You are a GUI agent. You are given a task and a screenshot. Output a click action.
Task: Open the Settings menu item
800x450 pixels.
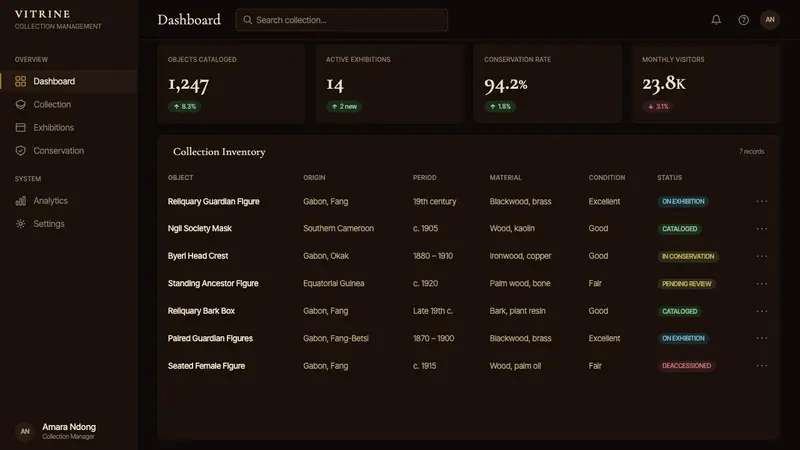69,223
